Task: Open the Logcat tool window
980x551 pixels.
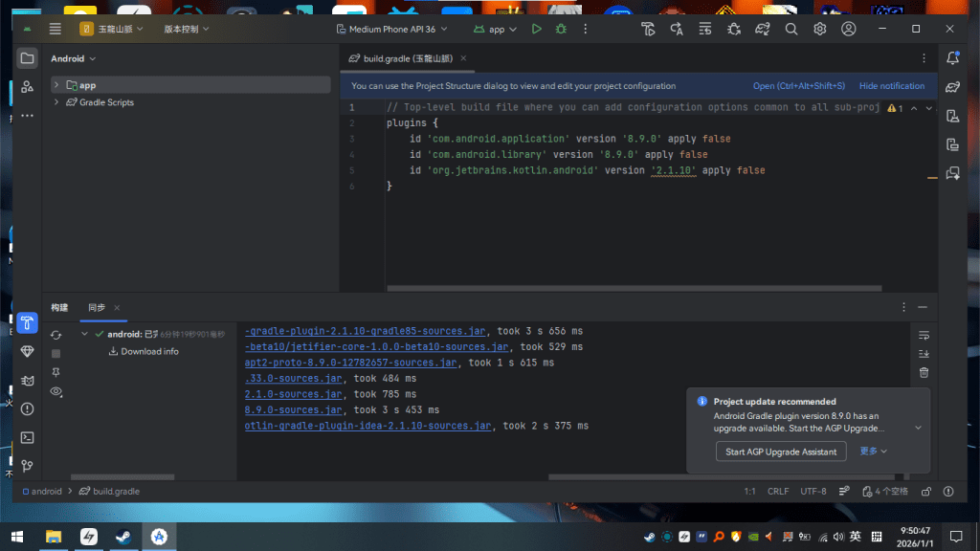Action: click(27, 380)
